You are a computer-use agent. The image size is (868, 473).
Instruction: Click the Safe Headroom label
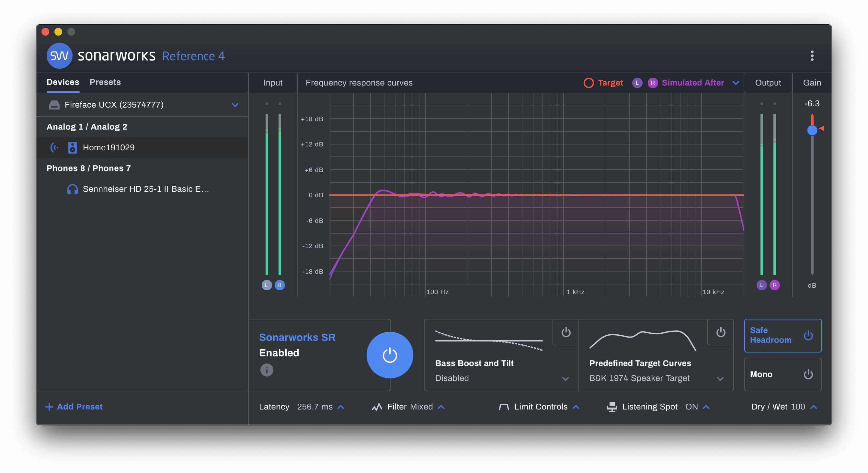[770, 335]
